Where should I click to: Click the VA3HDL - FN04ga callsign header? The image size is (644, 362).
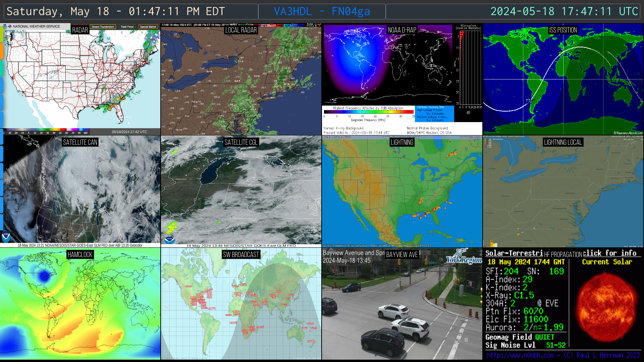pos(322,11)
